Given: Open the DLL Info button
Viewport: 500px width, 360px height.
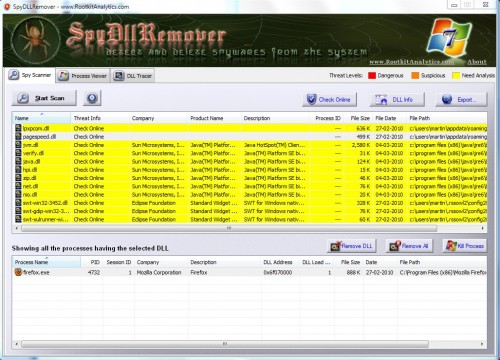Looking at the screenshot, I should tap(397, 99).
